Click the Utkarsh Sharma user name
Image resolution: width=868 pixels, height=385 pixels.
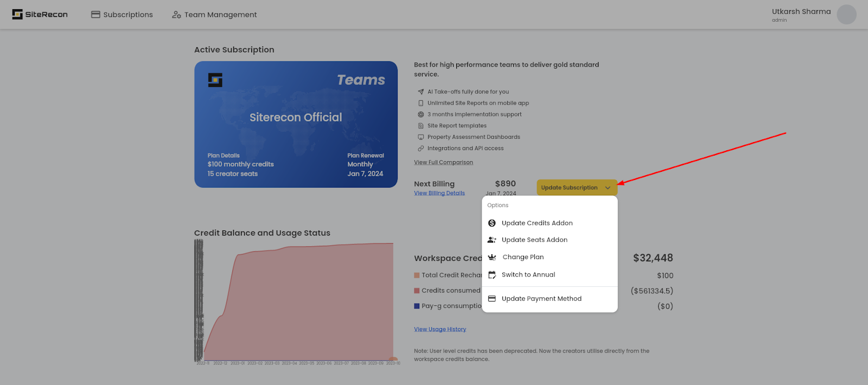click(x=801, y=11)
